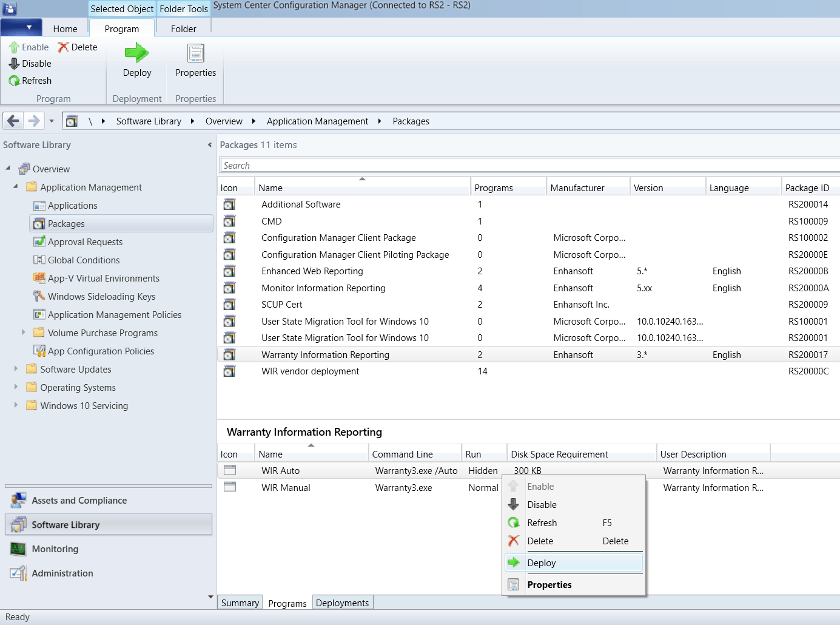The height and width of the screenshot is (625, 840).
Task: Select Delete in the context menu
Action: (574, 541)
